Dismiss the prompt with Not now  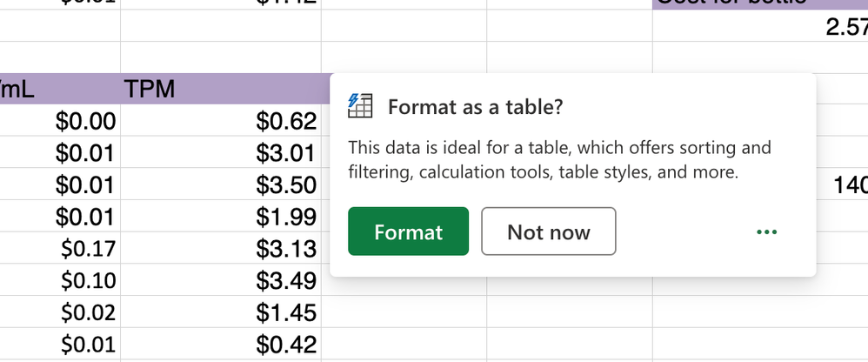548,231
